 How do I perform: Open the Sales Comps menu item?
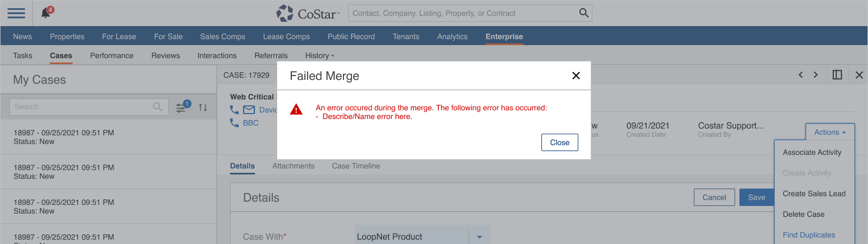coord(222,36)
